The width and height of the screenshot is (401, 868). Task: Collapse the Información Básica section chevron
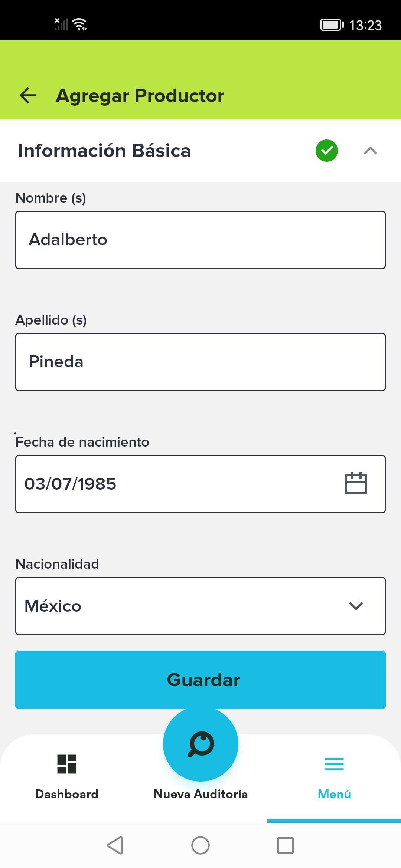(371, 151)
